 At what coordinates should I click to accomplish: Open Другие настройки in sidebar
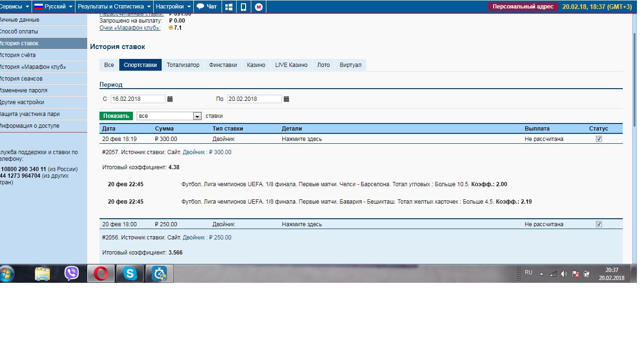coord(43,102)
